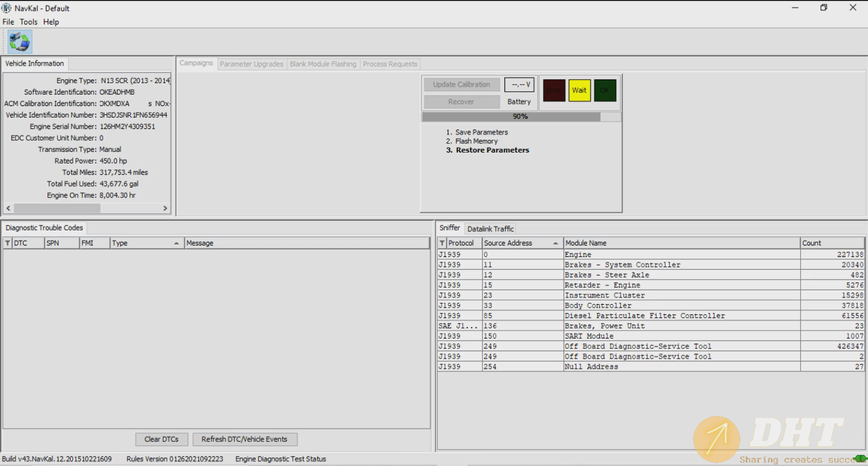This screenshot has height=466, width=868.
Task: Click the Count column header
Action: pos(832,243)
